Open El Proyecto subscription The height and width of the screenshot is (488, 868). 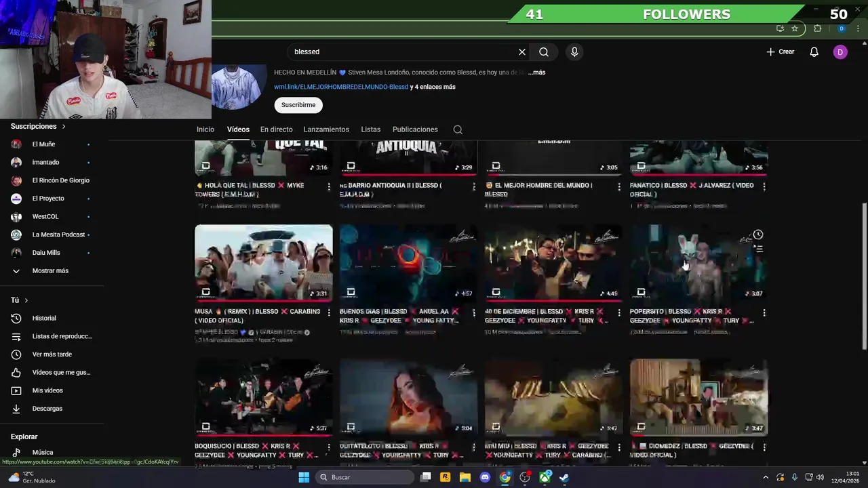tap(52, 199)
